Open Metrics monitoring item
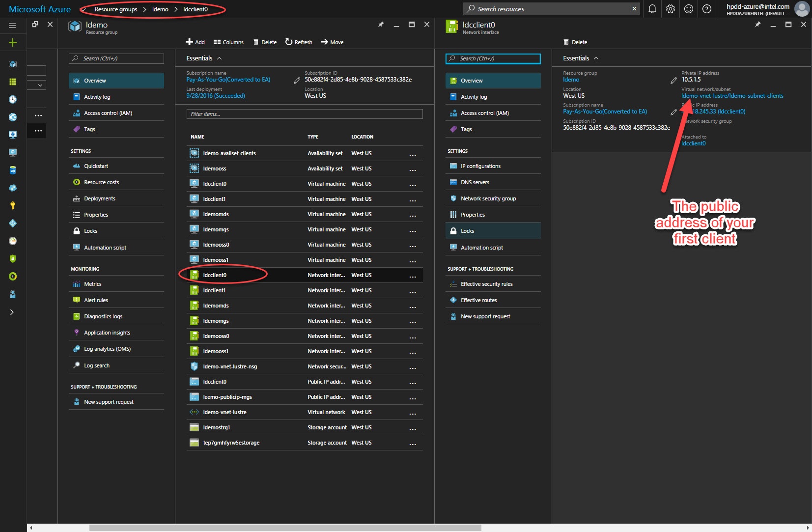Screen dimensions: 812x532 pyautogui.click(x=116, y=284)
